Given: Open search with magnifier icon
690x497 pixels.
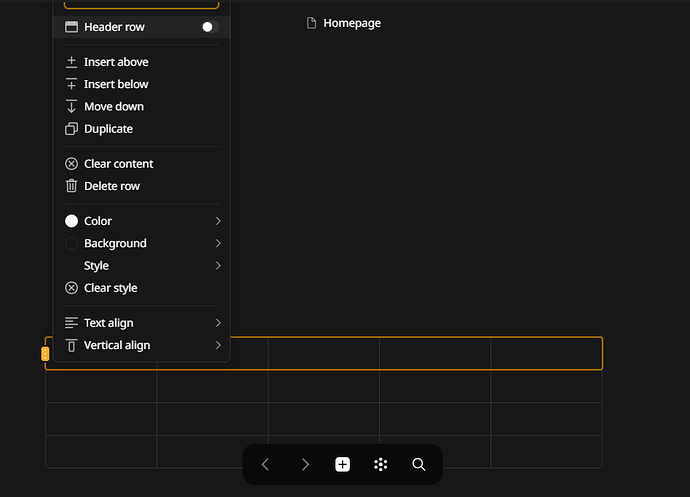Looking at the screenshot, I should (x=418, y=464).
